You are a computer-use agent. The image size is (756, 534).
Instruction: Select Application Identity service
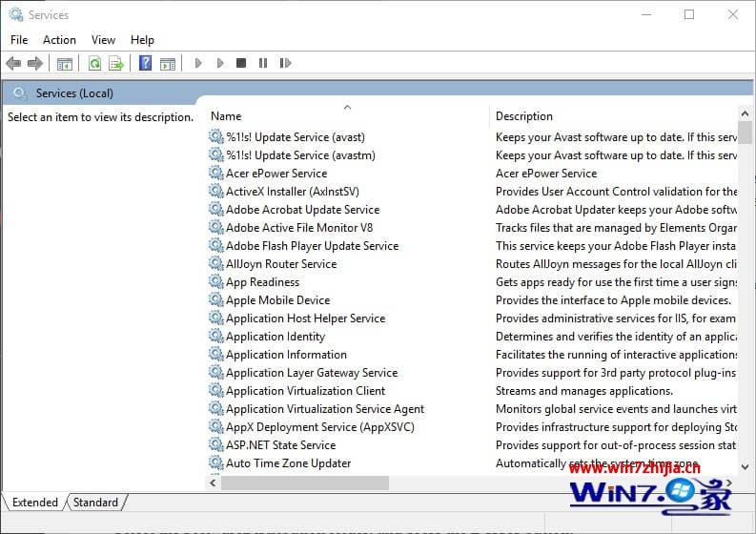[276, 337]
